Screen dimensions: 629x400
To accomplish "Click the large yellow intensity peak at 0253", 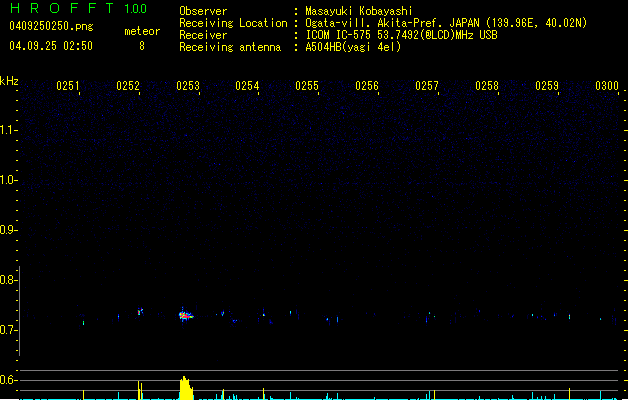I will [186, 388].
